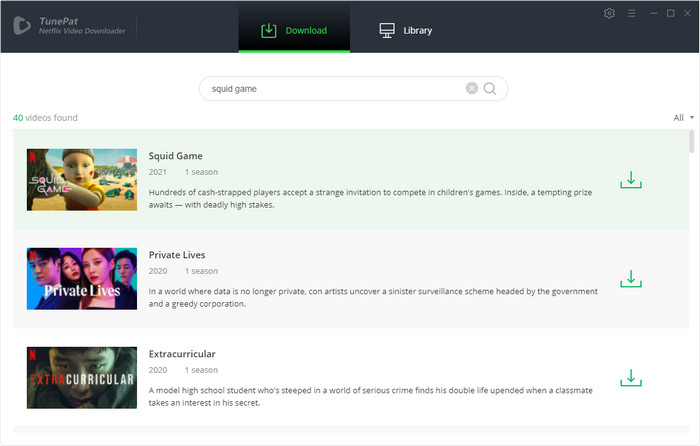Open the Private Lives thumbnail
Screen dimensions: 700x446
[x=82, y=279]
